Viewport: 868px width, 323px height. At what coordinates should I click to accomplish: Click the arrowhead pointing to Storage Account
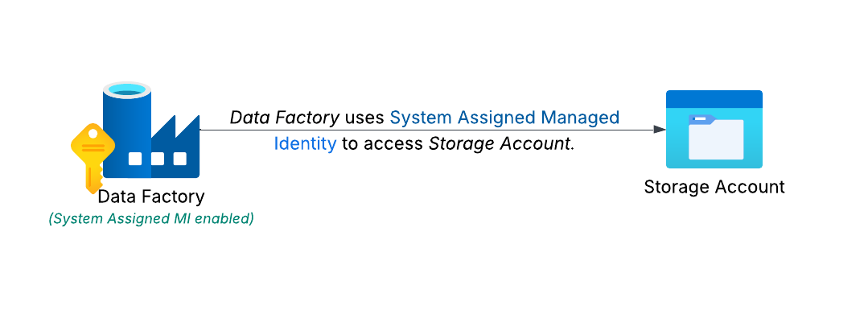click(659, 129)
